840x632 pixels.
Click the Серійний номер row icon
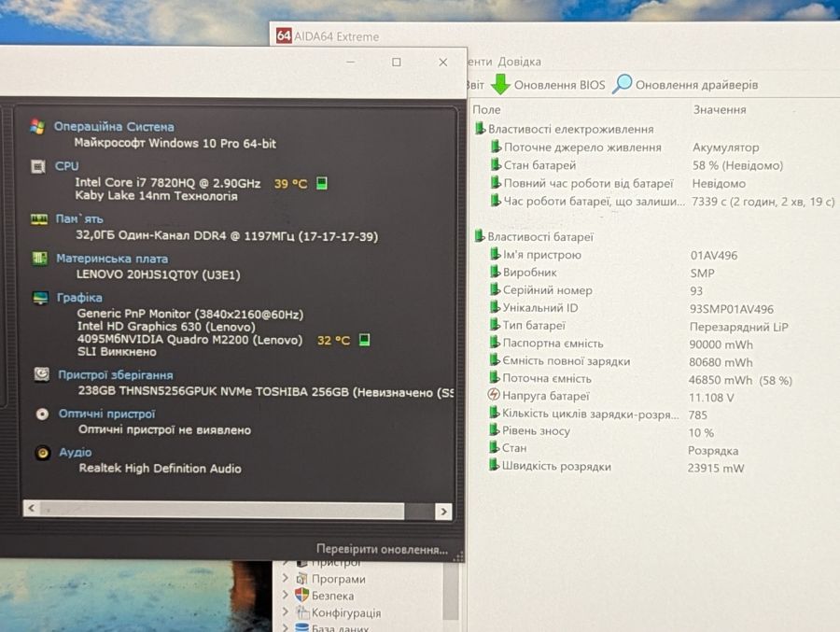tap(495, 289)
